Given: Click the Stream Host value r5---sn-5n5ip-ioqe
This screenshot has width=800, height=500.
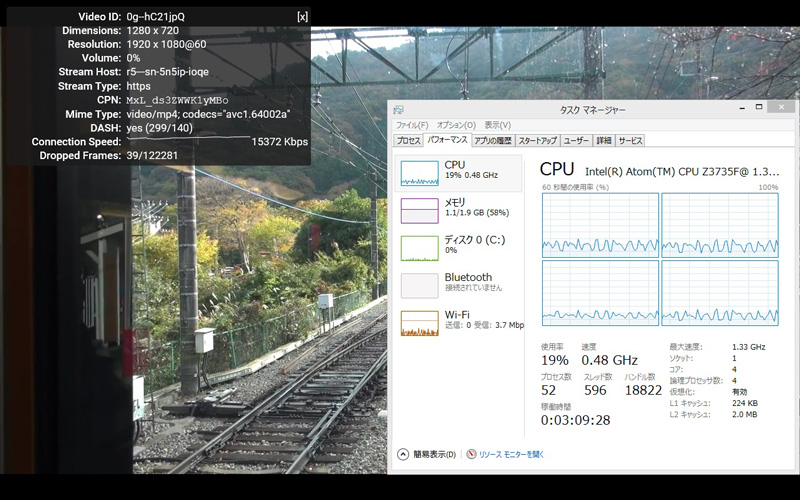Looking at the screenshot, I should click(x=167, y=72).
